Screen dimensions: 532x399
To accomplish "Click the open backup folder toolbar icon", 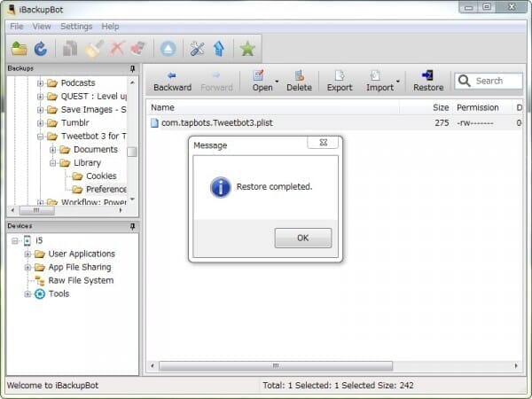I will click(19, 48).
